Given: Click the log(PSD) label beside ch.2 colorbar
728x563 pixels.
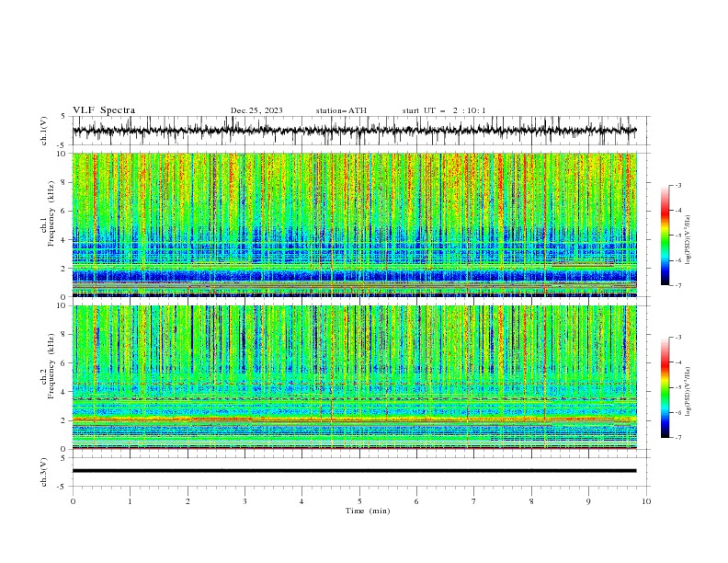Looking at the screenshot, I should (688, 392).
